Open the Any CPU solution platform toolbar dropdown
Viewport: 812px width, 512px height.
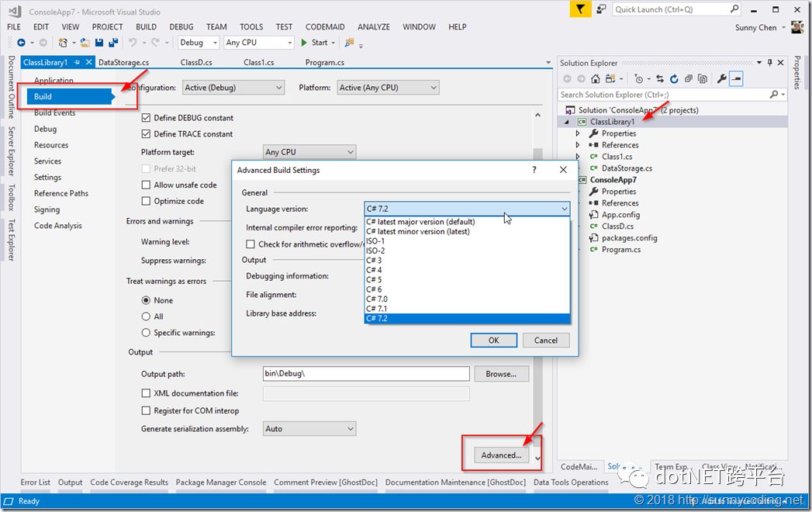pyautogui.click(x=260, y=43)
